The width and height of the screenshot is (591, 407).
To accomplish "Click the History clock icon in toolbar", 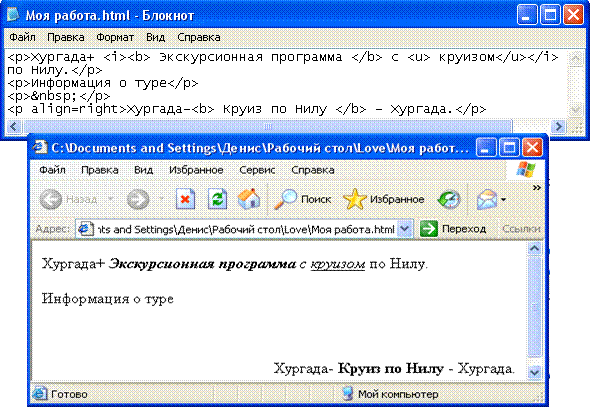I will click(449, 199).
